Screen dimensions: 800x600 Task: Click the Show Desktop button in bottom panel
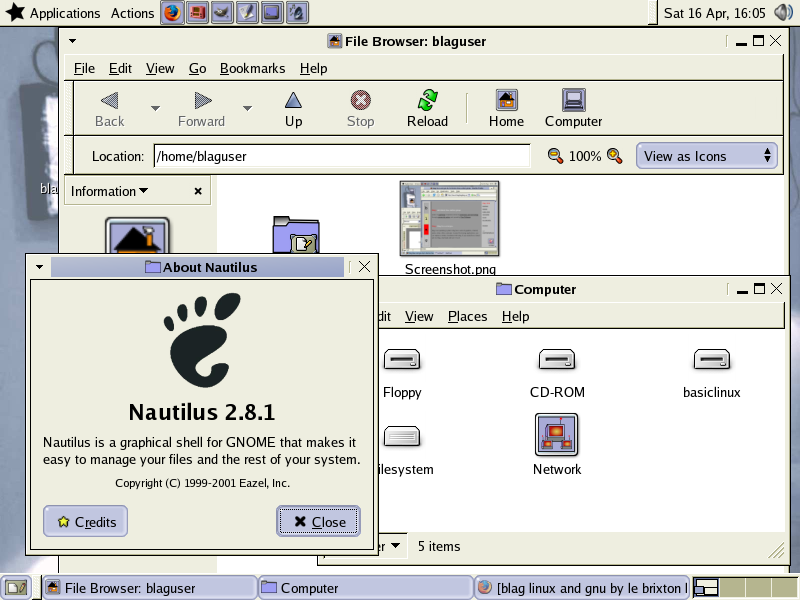[x=16, y=588]
